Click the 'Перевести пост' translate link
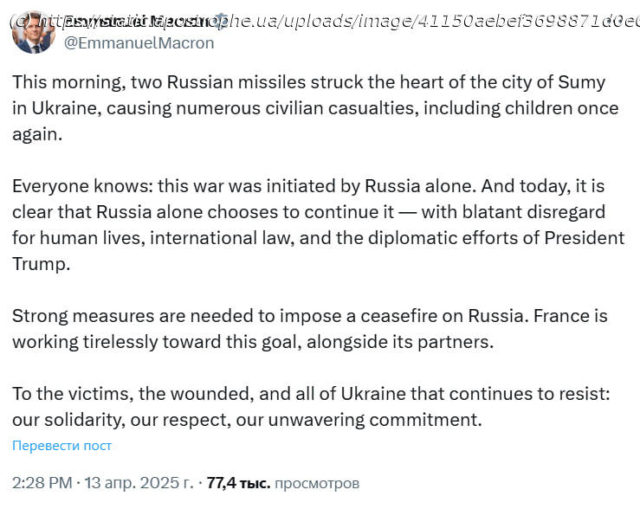This screenshot has width=640, height=509. point(62,445)
